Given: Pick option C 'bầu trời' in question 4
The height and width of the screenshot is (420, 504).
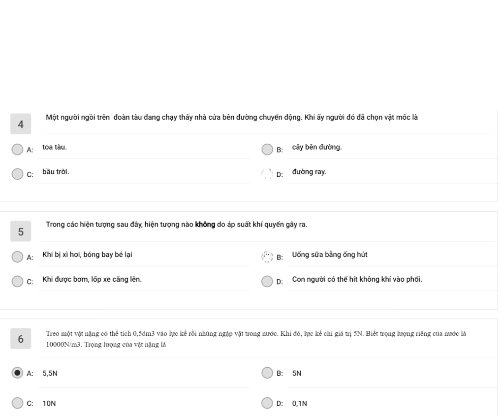Looking at the screenshot, I should coord(17,174).
